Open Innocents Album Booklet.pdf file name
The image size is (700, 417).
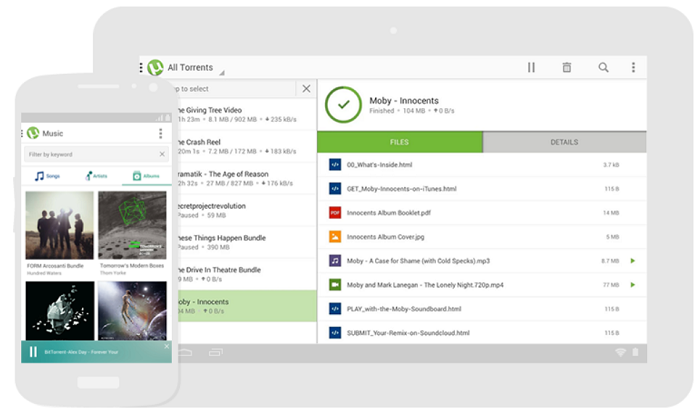389,213
